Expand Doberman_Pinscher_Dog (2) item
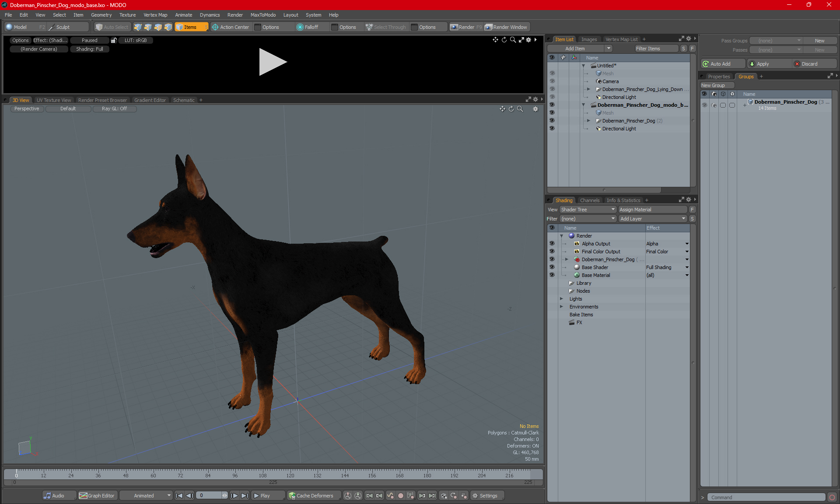840x504 pixels. coord(588,121)
